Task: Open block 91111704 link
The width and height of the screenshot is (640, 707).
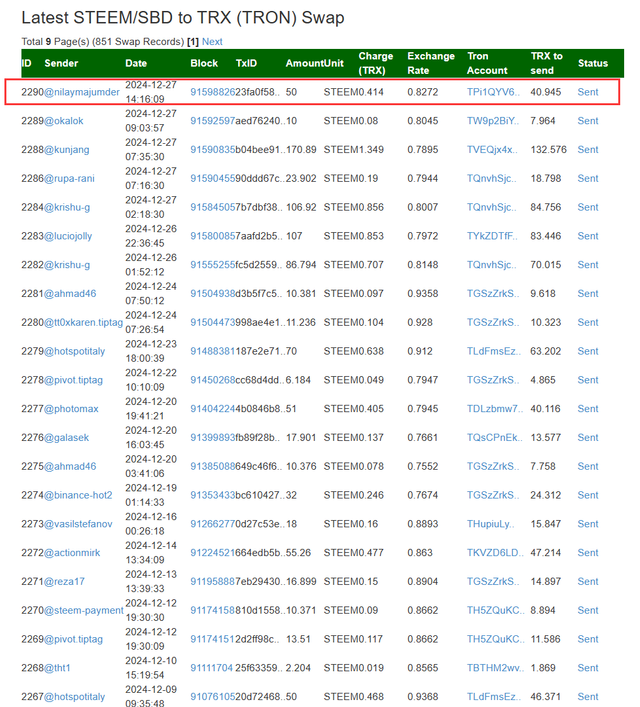Action: pyautogui.click(x=212, y=668)
